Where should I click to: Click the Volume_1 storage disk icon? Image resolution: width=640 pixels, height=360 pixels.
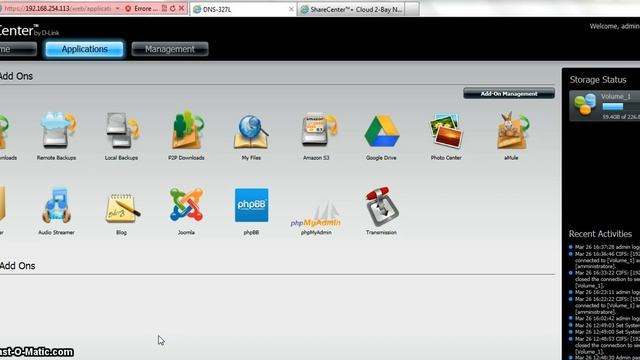pyautogui.click(x=585, y=104)
